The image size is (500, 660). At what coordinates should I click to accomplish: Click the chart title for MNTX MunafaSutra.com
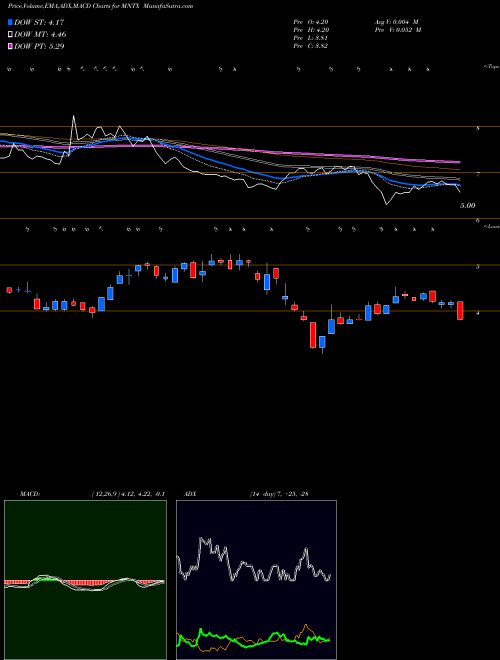pyautogui.click(x=101, y=6)
